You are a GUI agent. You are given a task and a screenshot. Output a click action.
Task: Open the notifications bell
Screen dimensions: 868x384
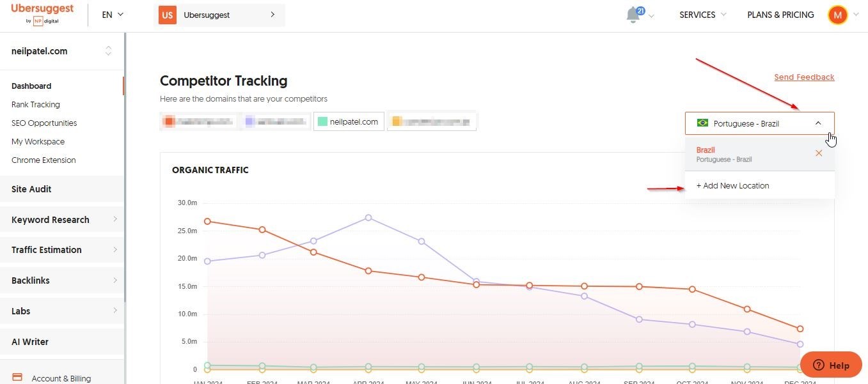point(633,15)
